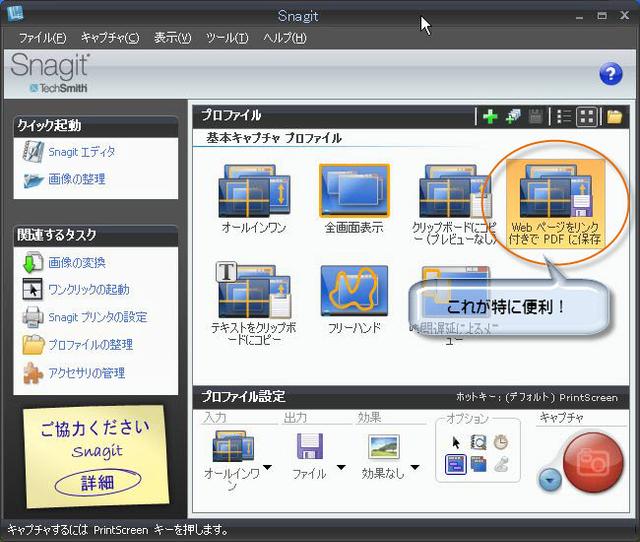Click the green plus add profile icon
Image resolution: width=640 pixels, height=542 pixels.
(x=490, y=117)
